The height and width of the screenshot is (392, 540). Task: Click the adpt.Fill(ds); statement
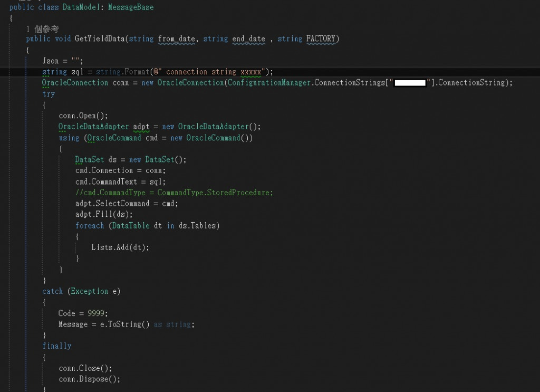pyautogui.click(x=104, y=214)
